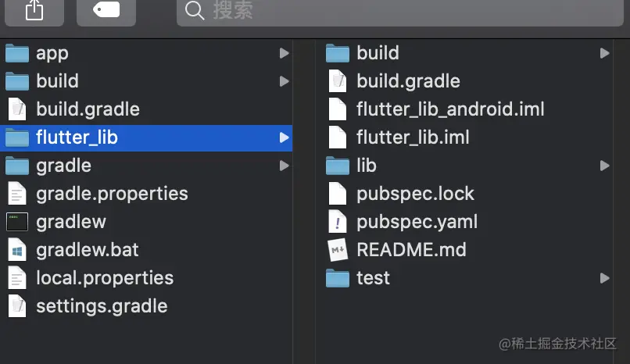Click the README.md markdown icon
The width and height of the screenshot is (630, 364).
point(338,250)
